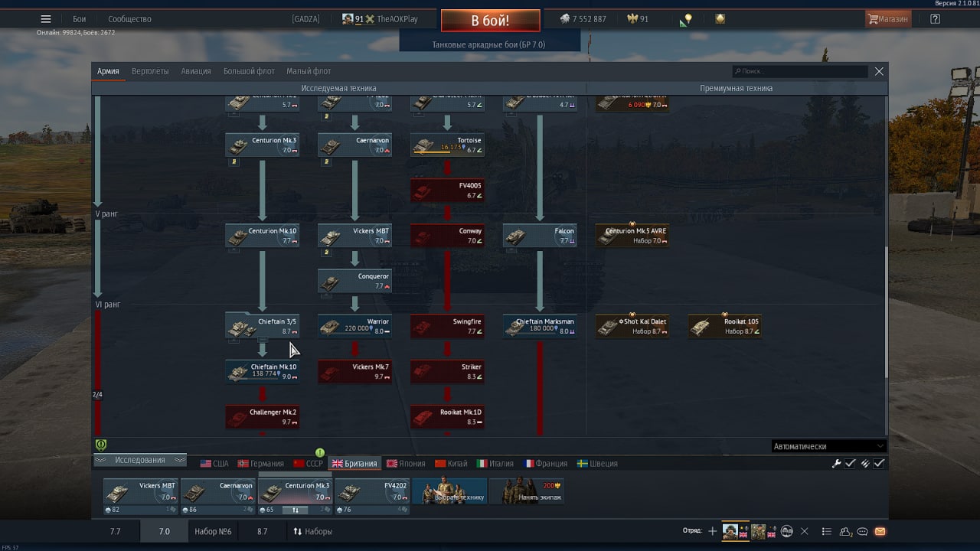Toggle the ammo stripes icon
The height and width of the screenshot is (551, 980).
click(x=865, y=463)
